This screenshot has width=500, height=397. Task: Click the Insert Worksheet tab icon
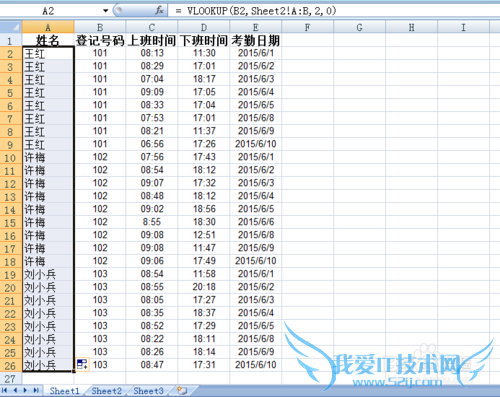(x=182, y=391)
